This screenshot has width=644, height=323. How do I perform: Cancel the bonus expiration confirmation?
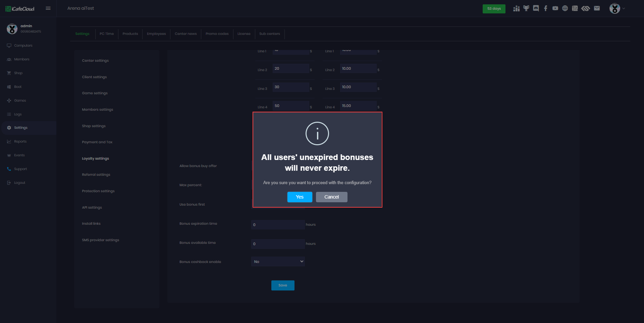(x=332, y=197)
